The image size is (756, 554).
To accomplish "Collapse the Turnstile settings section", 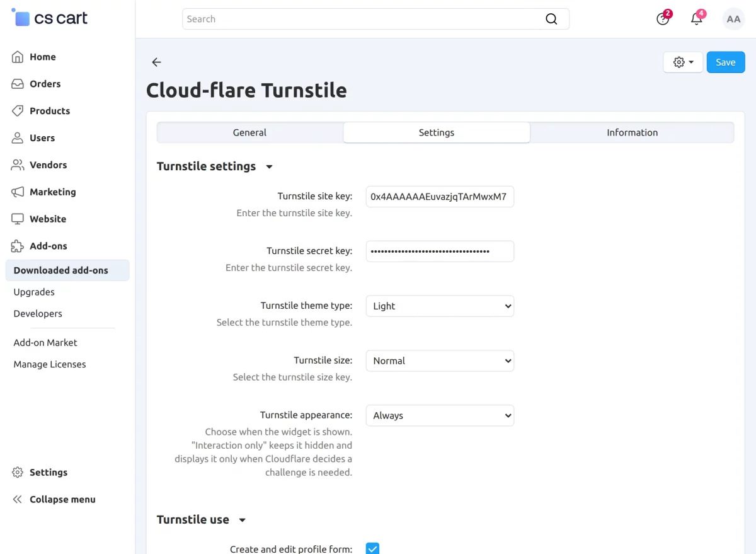I will coord(269,167).
